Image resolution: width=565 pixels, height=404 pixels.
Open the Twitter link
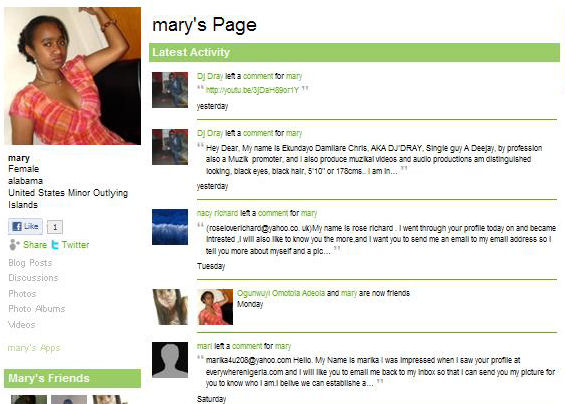click(x=75, y=245)
